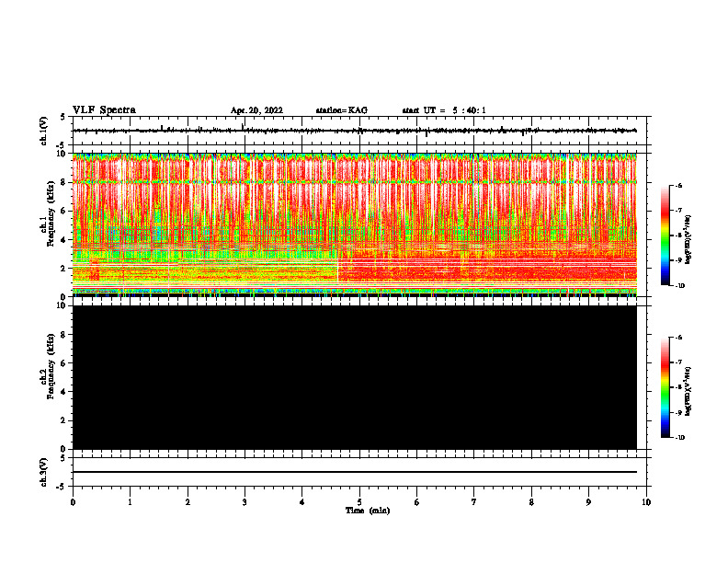The image size is (728, 563).
Task: Click the "ch.1(V)" waveform axis label
Action: click(x=44, y=131)
